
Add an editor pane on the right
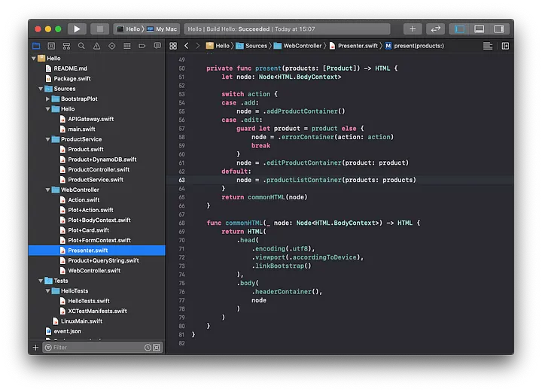pos(505,46)
